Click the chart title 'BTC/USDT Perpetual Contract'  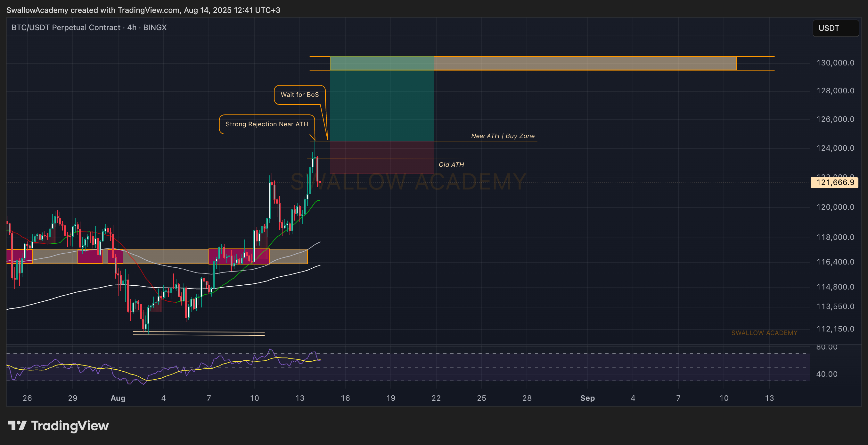pyautogui.click(x=66, y=27)
